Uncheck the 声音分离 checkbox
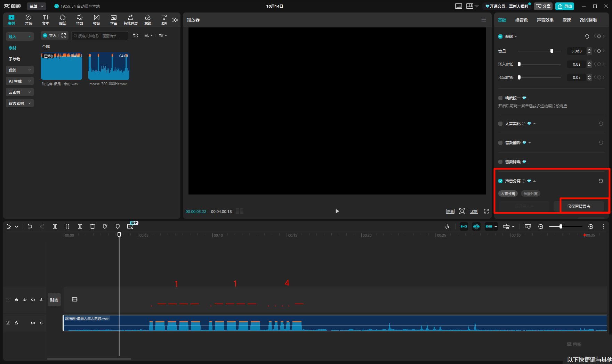Image resolution: width=612 pixels, height=364 pixels. [x=500, y=181]
